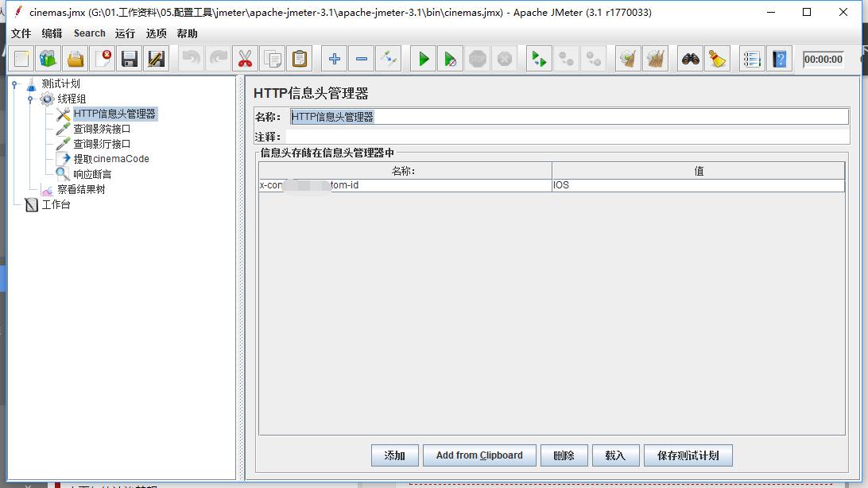Image resolution: width=868 pixels, height=488 pixels.
Task: Open the Function helper list icon
Action: [752, 59]
